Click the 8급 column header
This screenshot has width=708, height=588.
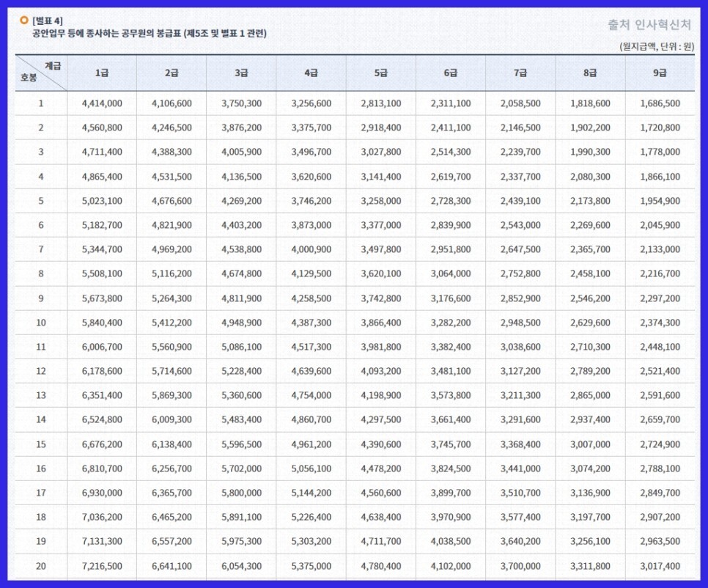point(590,73)
